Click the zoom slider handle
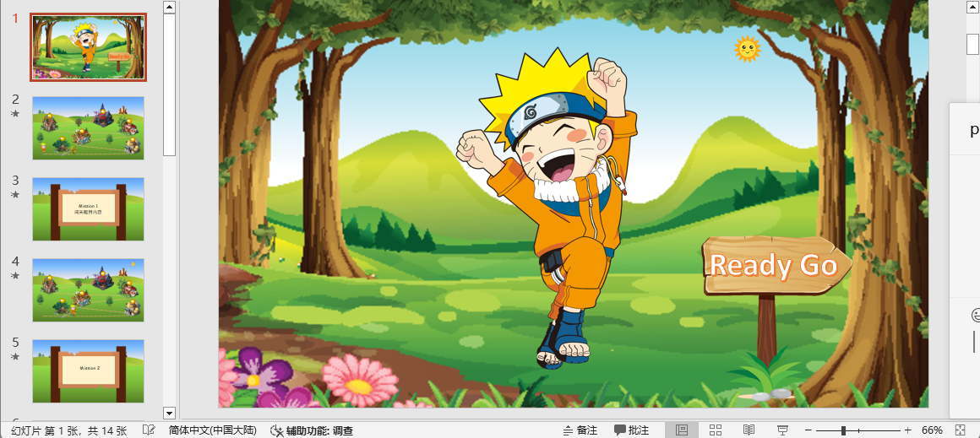The width and height of the screenshot is (980, 438). point(843,430)
